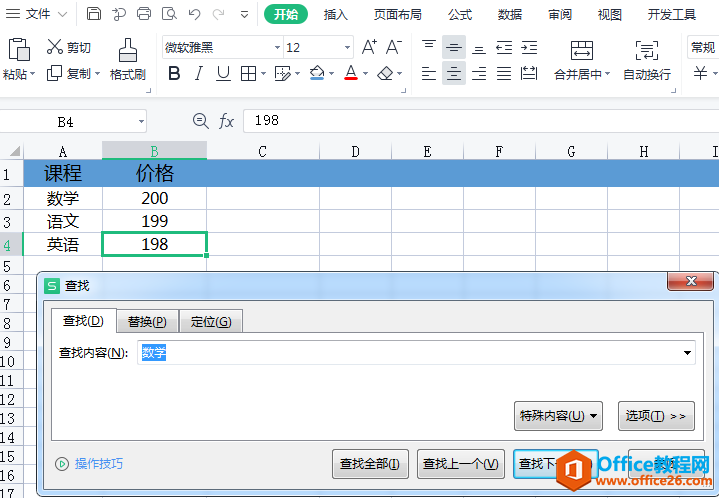Justify text alignment icon
The width and height of the screenshot is (719, 498).
(504, 73)
